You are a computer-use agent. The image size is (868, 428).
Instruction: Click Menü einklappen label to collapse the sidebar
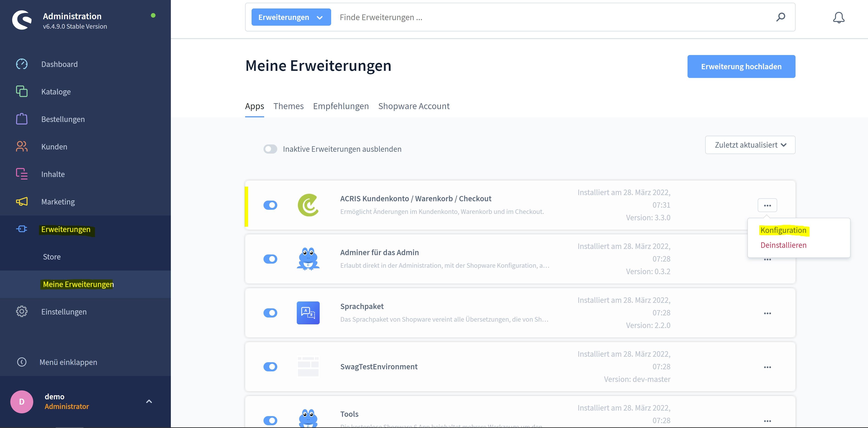pyautogui.click(x=68, y=362)
